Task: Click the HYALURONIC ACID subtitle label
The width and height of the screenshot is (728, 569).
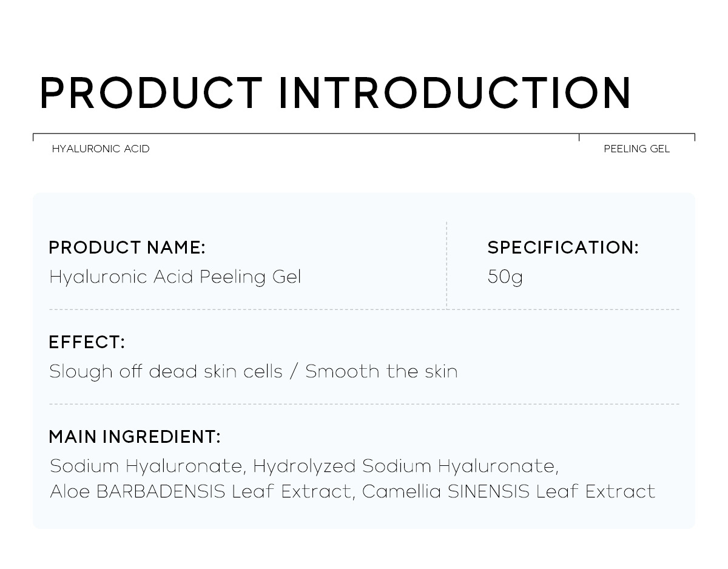Action: point(101,149)
